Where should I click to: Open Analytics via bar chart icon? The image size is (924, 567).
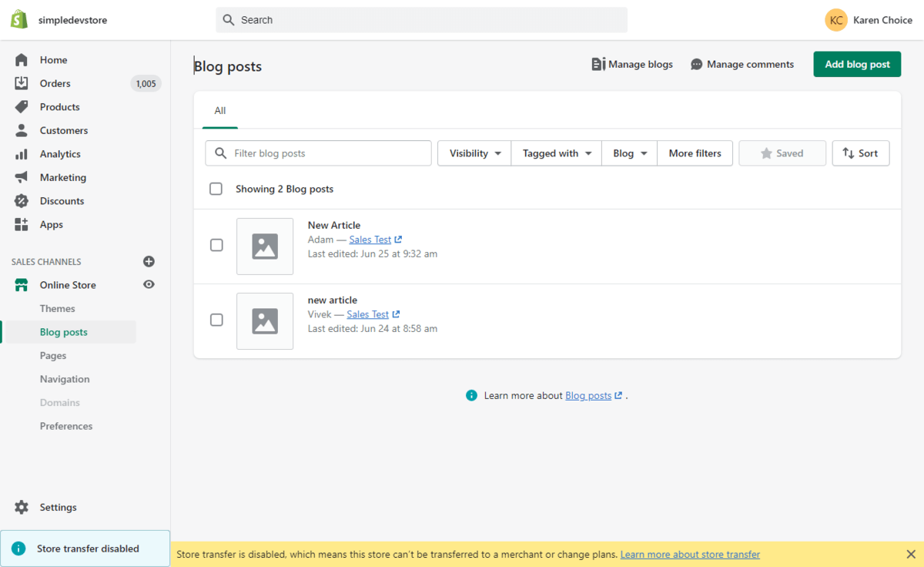22,154
